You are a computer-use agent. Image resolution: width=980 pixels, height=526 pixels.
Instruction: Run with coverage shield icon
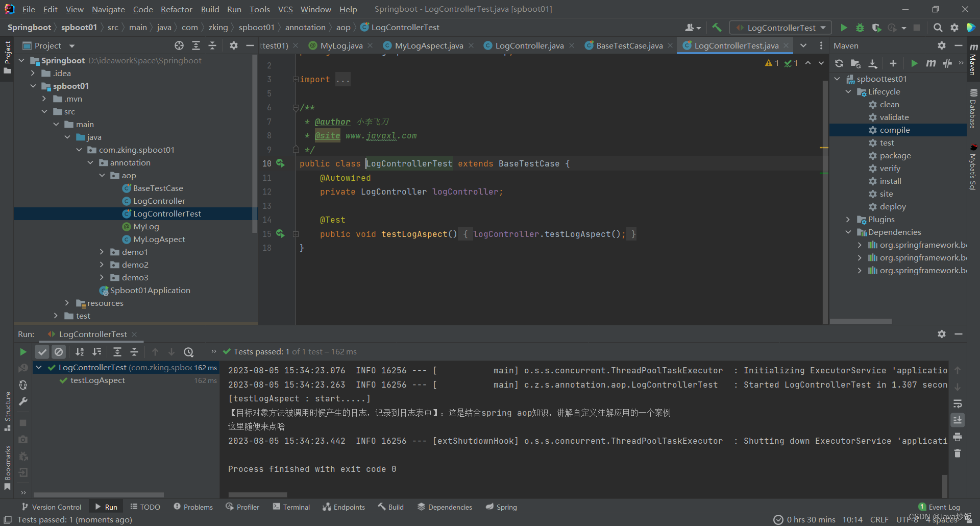pos(876,28)
